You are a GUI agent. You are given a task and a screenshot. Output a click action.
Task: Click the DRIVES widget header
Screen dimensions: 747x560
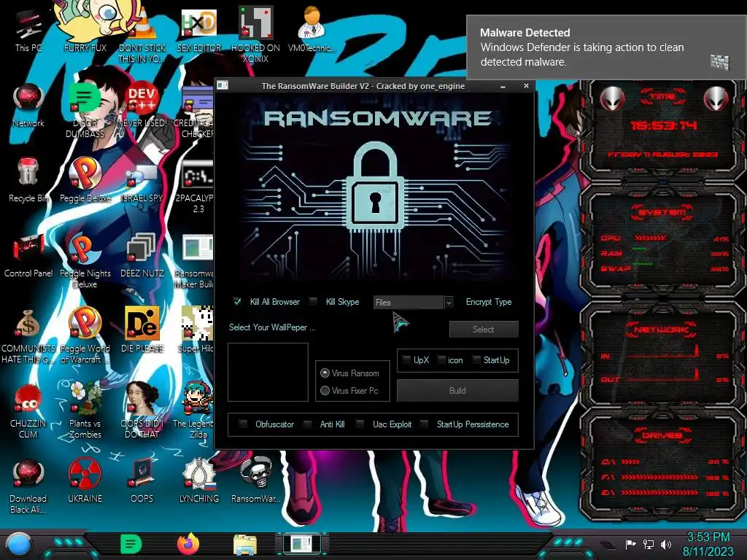click(x=662, y=435)
